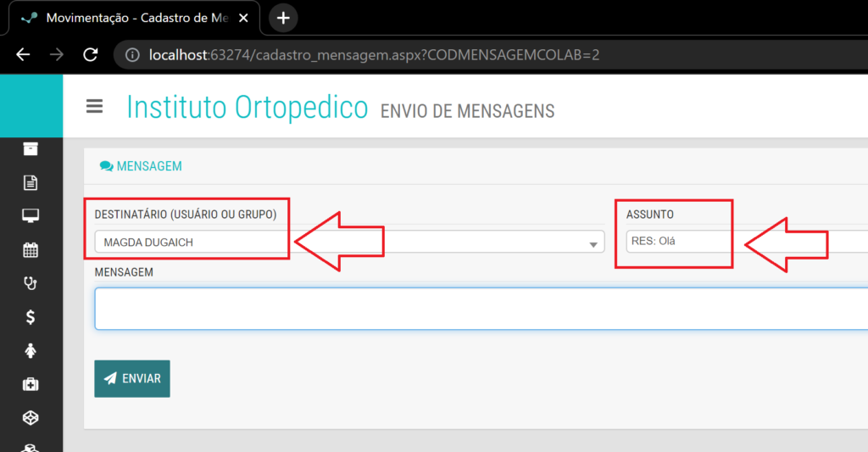868x452 pixels.
Task: Click the cube codepen-style sidebar icon
Action: [x=31, y=418]
